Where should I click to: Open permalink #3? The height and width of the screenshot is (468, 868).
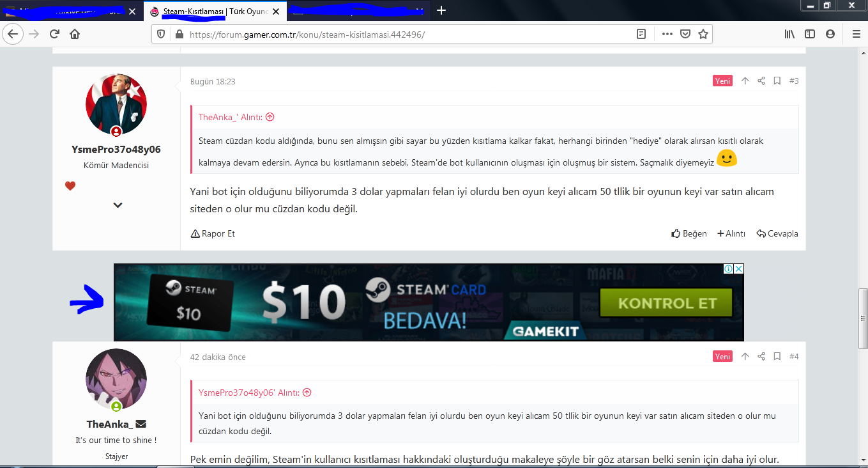(794, 81)
